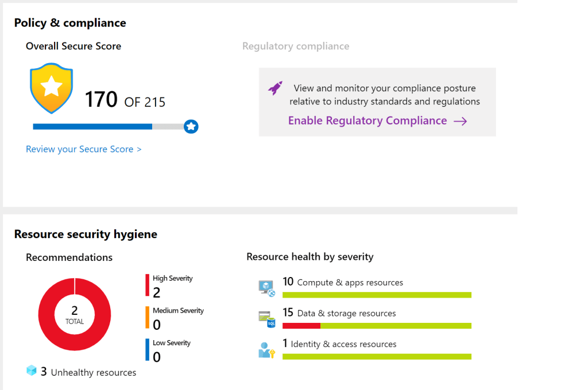
Task: Click the red High Severity swatch
Action: coord(148,285)
